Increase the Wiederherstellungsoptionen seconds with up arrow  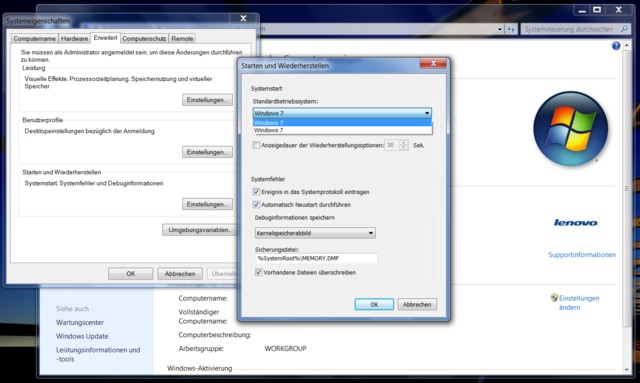pos(404,143)
